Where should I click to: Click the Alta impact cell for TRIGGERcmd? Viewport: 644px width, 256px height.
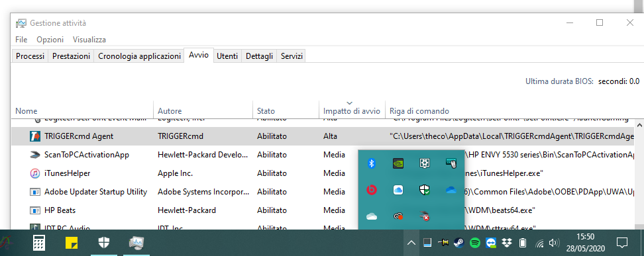(330, 136)
